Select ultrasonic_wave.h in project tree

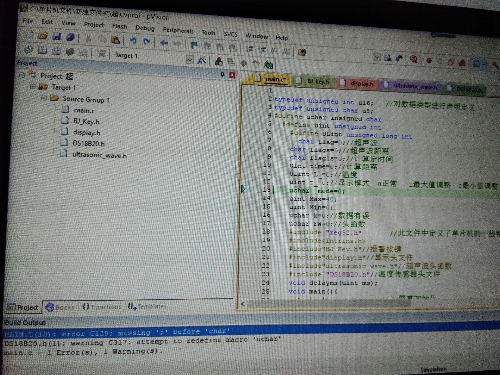click(x=99, y=155)
